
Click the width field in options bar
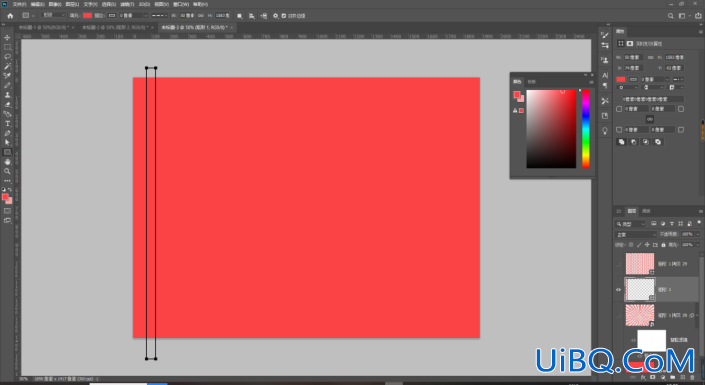pos(187,16)
